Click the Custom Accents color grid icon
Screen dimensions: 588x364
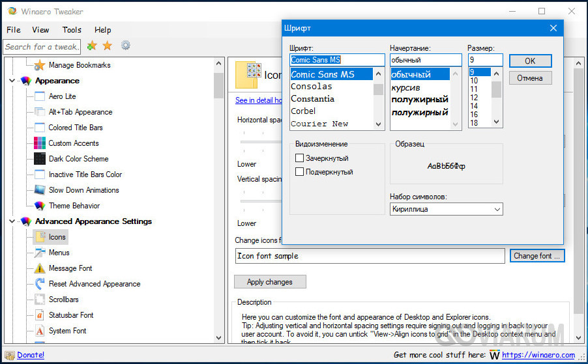pos(39,143)
